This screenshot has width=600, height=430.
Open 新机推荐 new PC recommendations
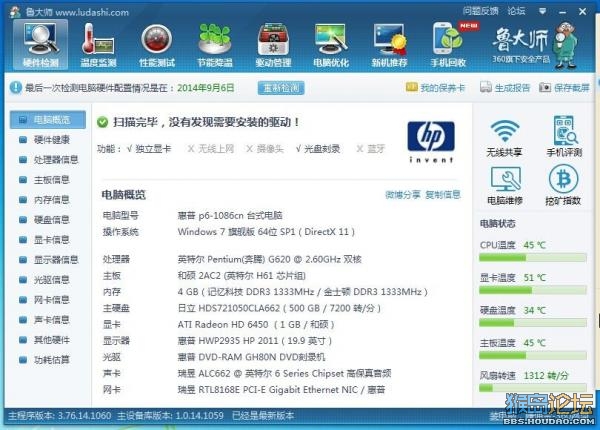point(389,45)
